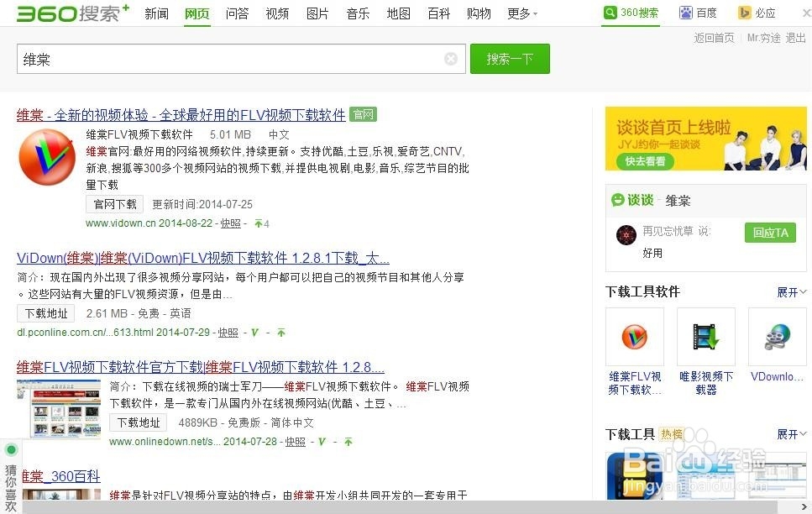Click 下载地址 button for the 4889KB result
Screen dimensions: 812x514
139,422
